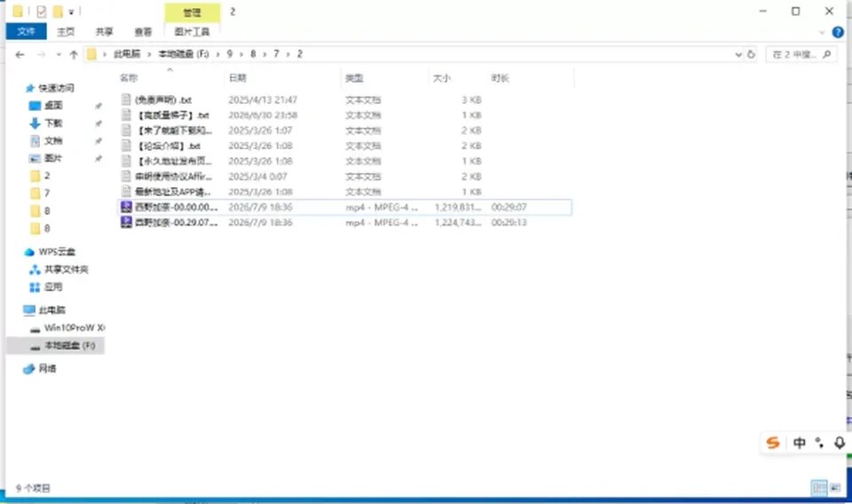Click the size cell 1,224,743 of second video

click(x=458, y=223)
